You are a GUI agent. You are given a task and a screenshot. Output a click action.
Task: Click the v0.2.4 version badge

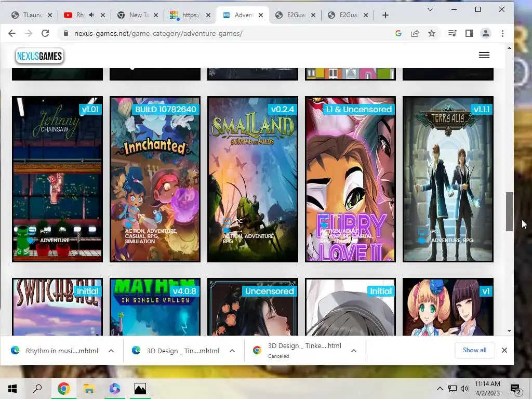coord(282,109)
